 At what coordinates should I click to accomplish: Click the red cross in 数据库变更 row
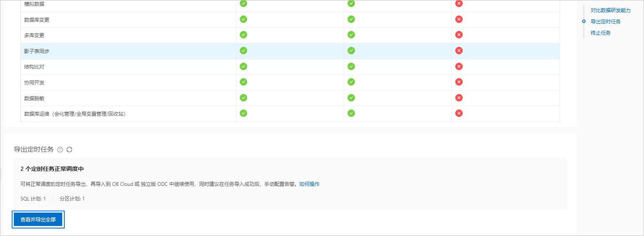[459, 19]
